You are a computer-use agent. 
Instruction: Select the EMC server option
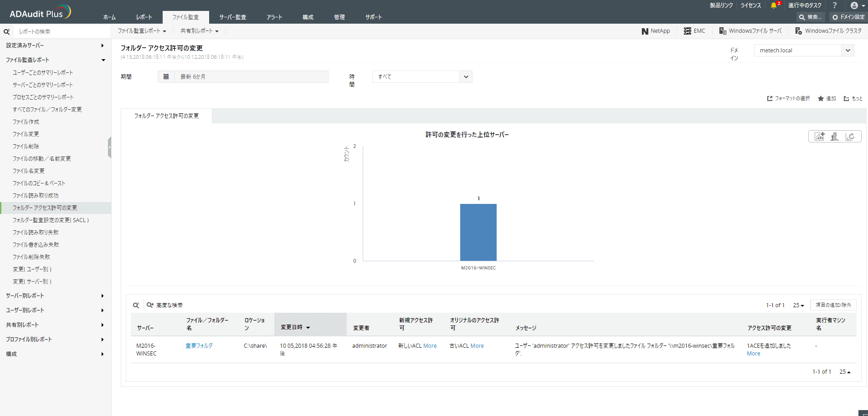pos(694,31)
